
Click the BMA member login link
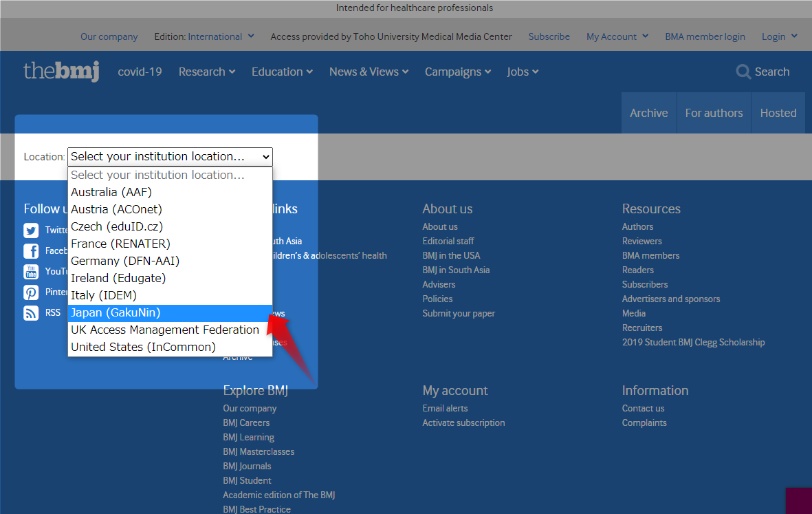click(705, 36)
